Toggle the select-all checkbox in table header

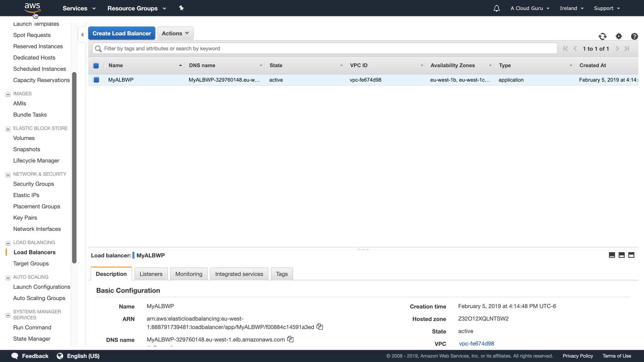(x=96, y=66)
